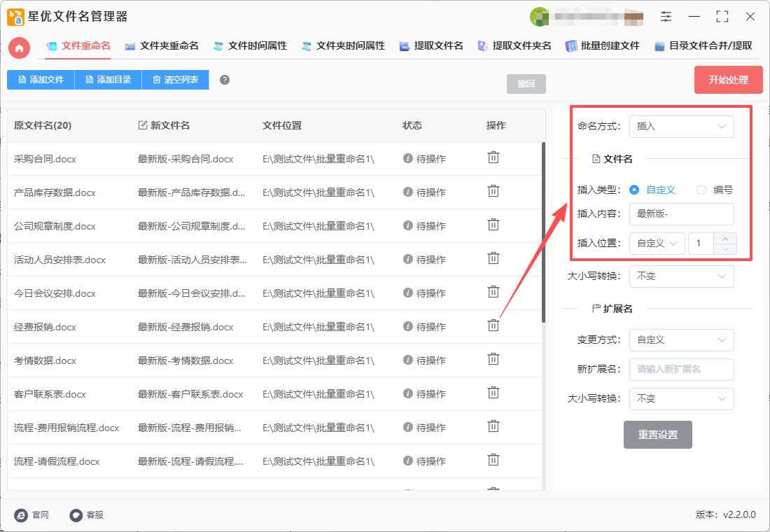Delete the 产品库存数据.docx row

coord(493,191)
